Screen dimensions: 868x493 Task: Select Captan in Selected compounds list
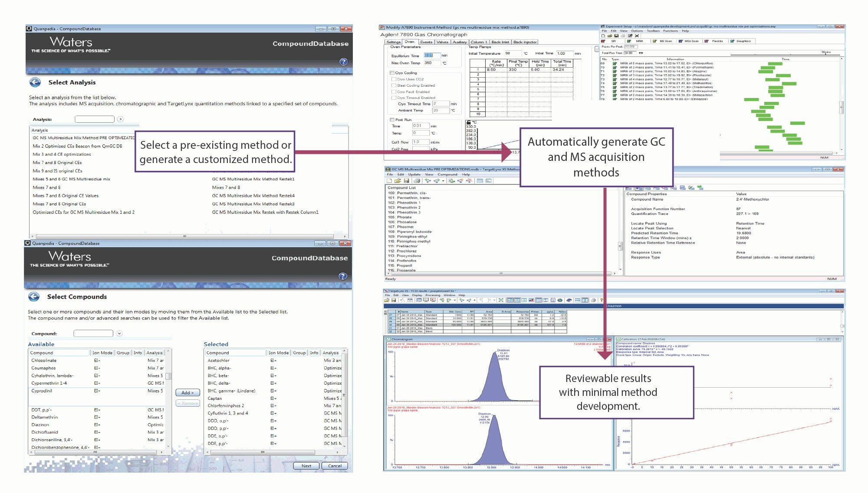click(x=214, y=398)
